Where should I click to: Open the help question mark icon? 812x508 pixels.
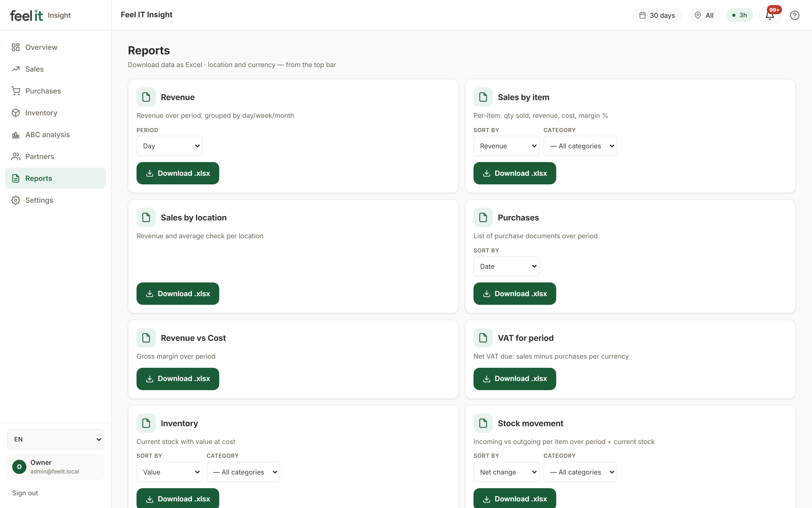pos(794,15)
